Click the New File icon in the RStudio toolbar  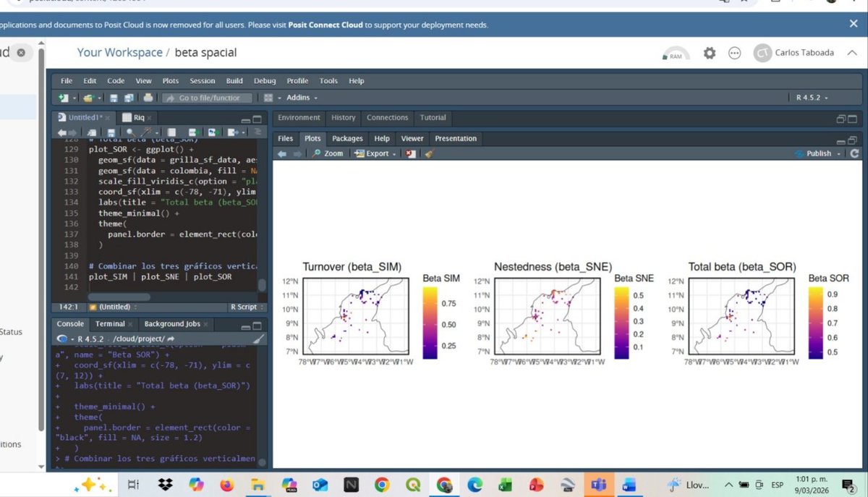tap(64, 98)
